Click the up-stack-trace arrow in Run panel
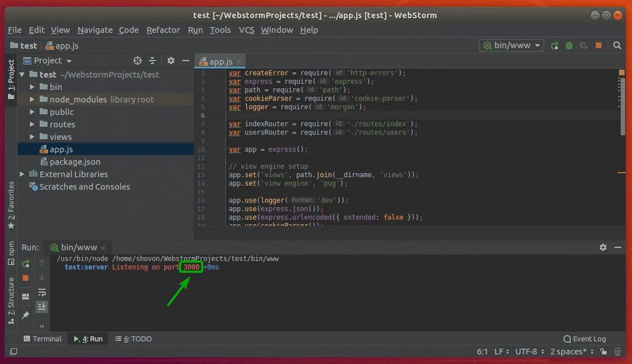The width and height of the screenshot is (632, 364). point(41,263)
